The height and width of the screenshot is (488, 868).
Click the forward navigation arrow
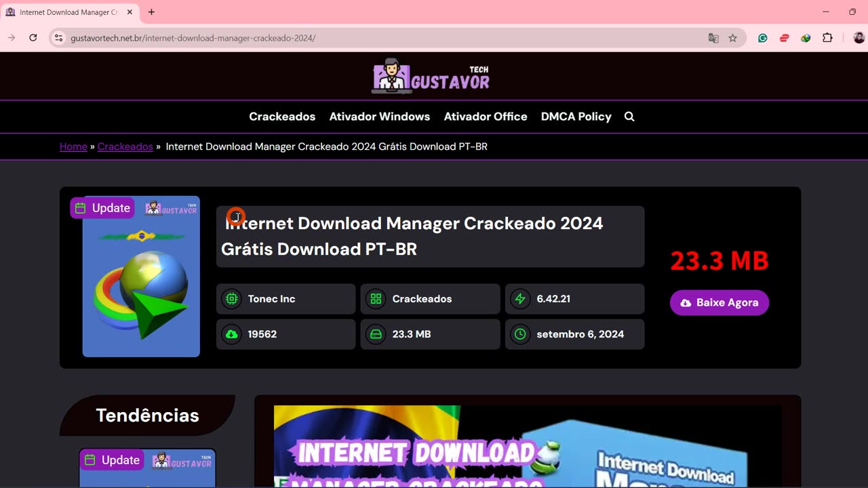pos(11,38)
